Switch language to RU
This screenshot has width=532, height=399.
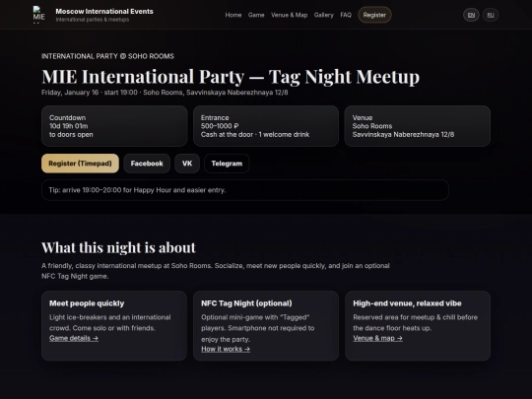491,15
